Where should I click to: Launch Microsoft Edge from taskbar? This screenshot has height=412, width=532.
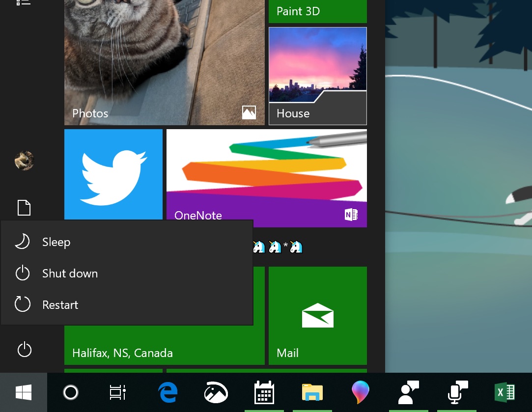168,392
